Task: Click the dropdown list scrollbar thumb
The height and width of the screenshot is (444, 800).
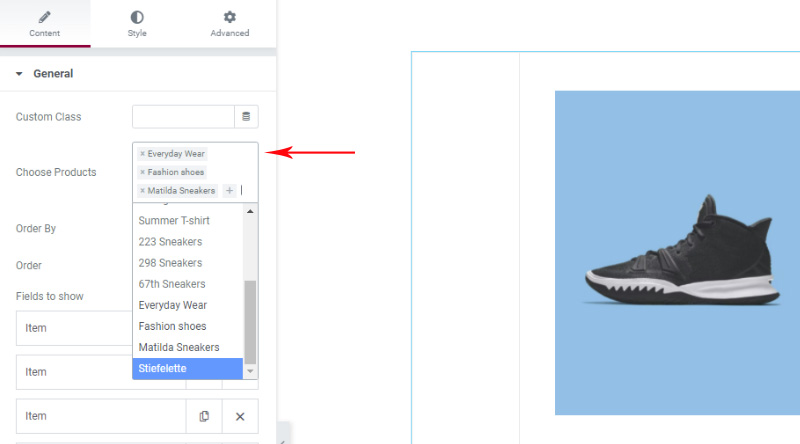Action: (x=250, y=322)
